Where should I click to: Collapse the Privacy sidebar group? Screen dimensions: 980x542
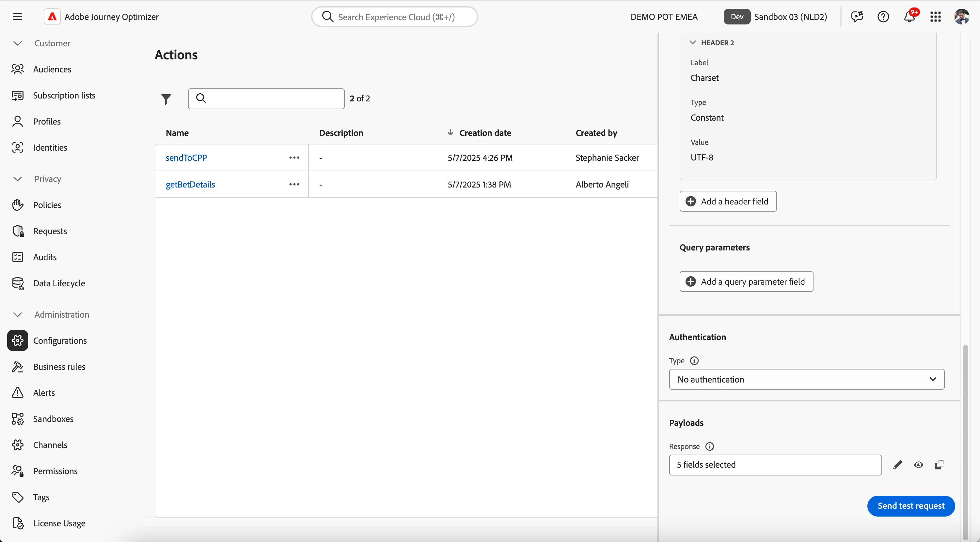click(x=18, y=179)
